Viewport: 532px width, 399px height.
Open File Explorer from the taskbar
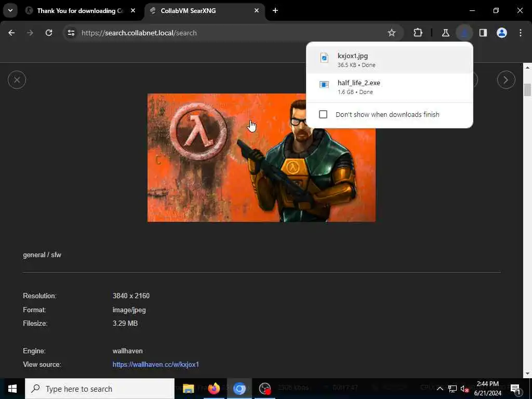point(188,389)
